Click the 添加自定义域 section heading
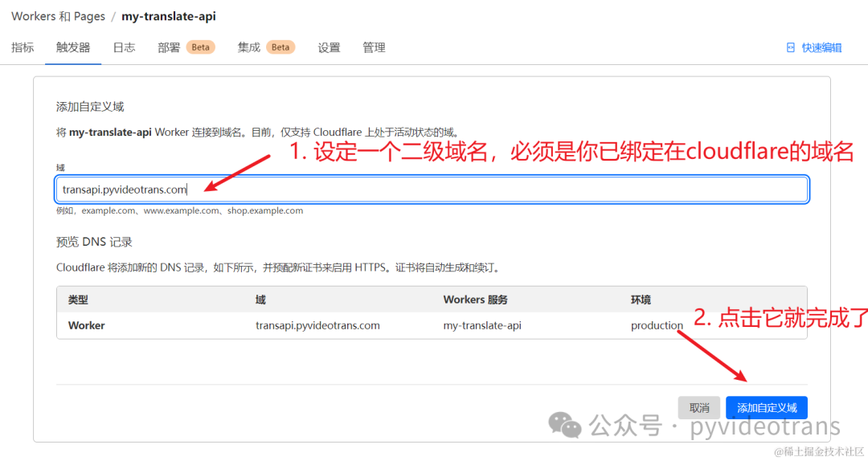Viewport: 868px width, 461px height. pyautogui.click(x=90, y=107)
